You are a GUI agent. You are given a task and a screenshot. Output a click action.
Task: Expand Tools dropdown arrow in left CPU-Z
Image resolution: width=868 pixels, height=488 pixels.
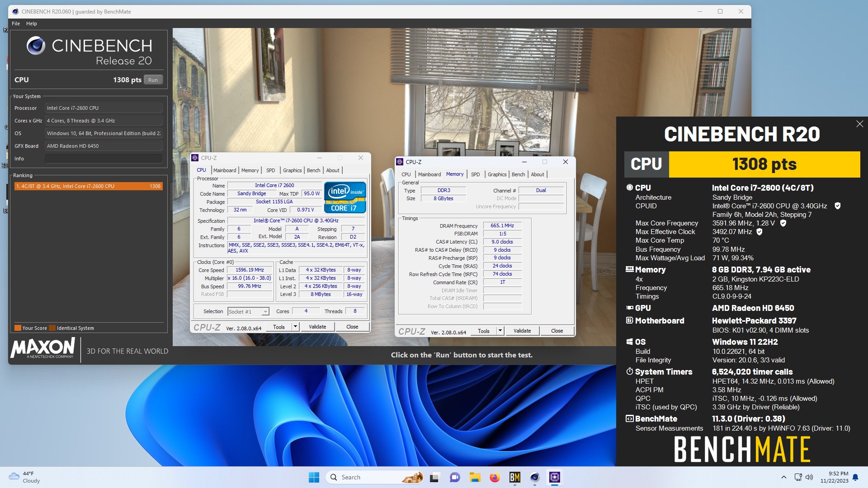tap(295, 327)
